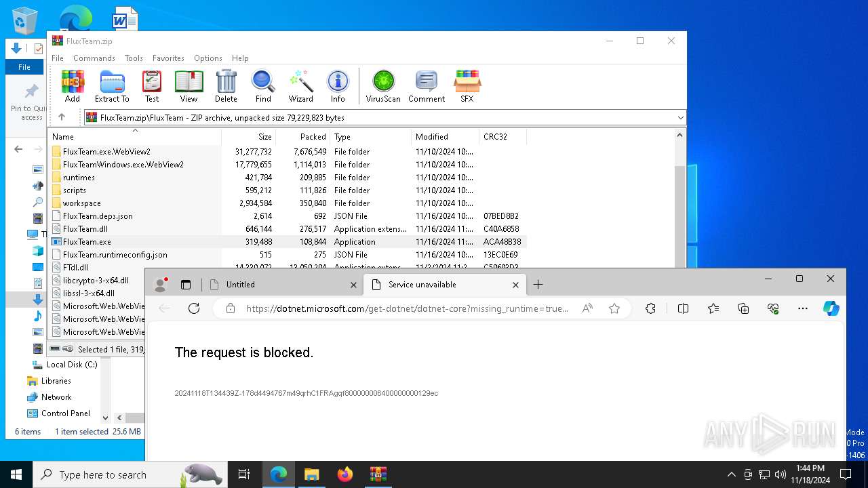Screen dimensions: 868x488
Task: Open the Commands menu
Action: coord(94,58)
